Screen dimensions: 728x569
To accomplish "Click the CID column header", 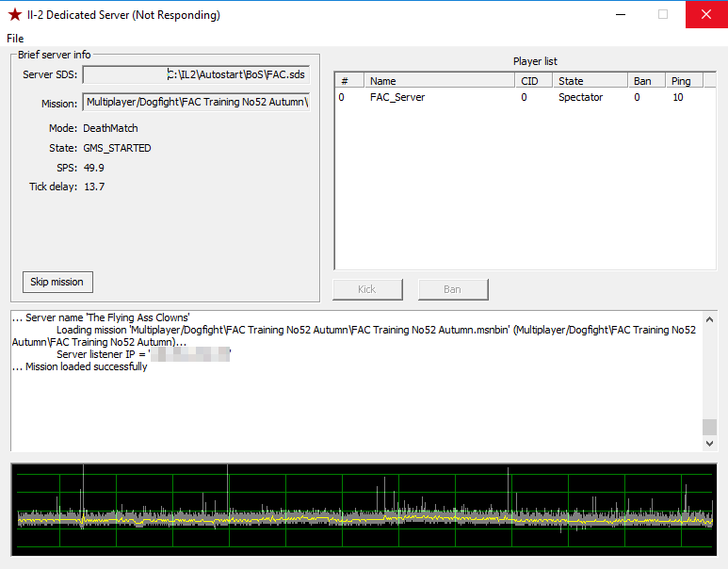I will pos(534,81).
